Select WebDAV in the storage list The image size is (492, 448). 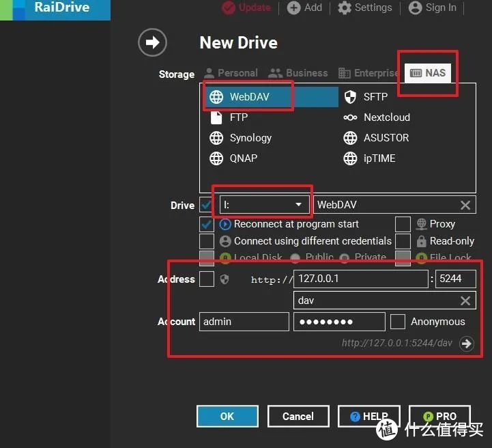point(272,97)
